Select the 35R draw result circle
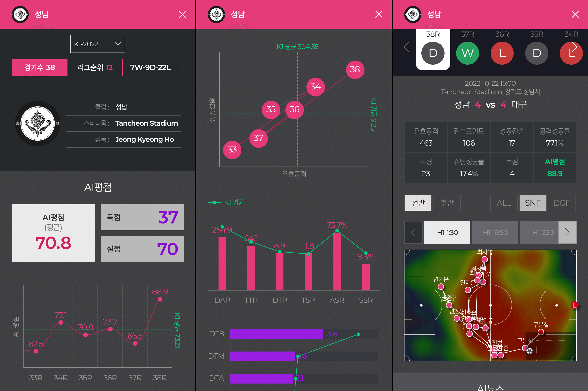Image resolution: width=588 pixels, height=391 pixels. (536, 53)
